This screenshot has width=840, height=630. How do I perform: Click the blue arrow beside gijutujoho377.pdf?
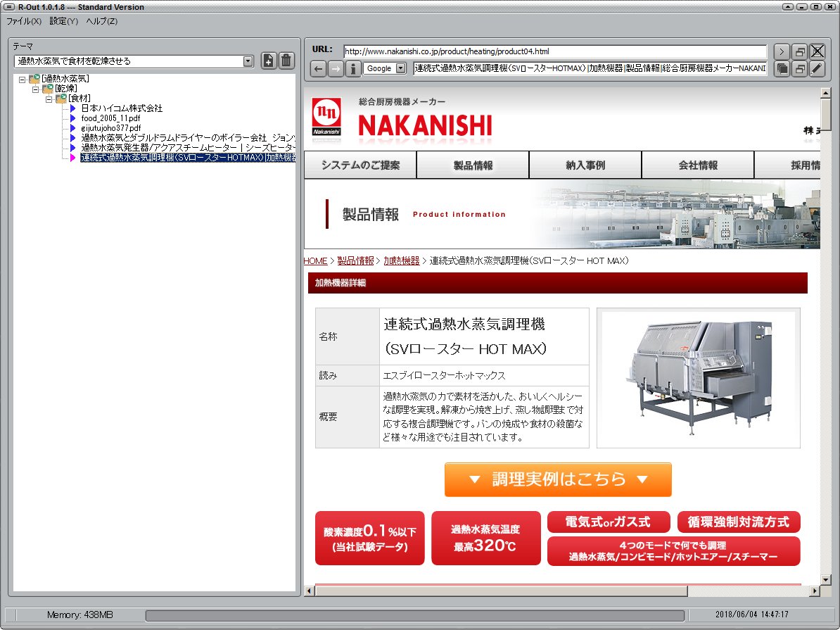(73, 128)
